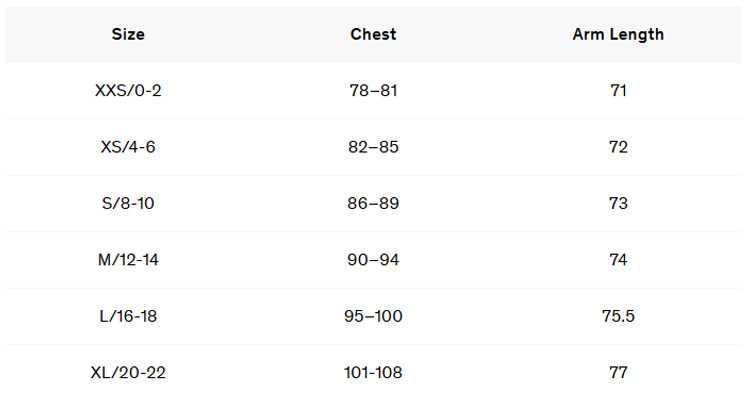Image resolution: width=750 pixels, height=401 pixels.
Task: Click the 86–89 chest value
Action: pos(373,204)
